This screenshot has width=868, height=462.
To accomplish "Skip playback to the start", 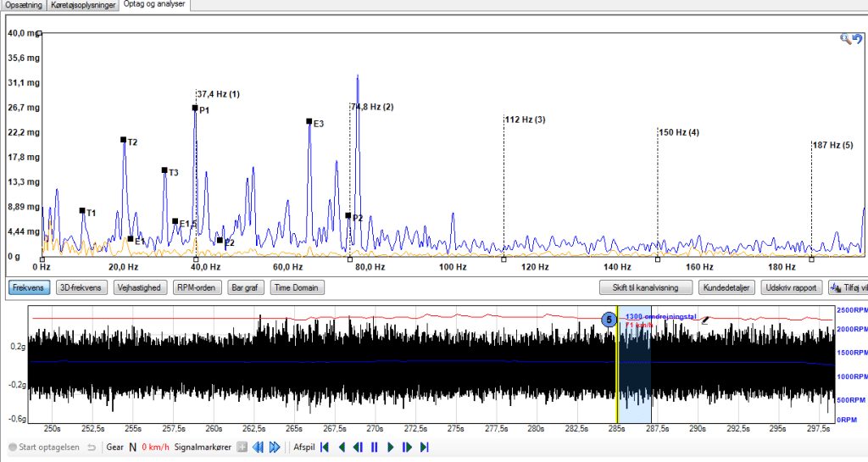I will [x=325, y=447].
